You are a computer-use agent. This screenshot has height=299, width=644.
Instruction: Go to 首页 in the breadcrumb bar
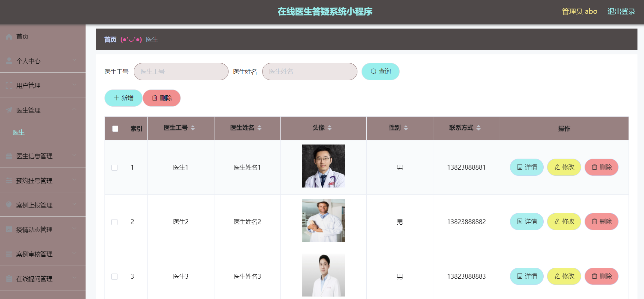[x=110, y=40]
